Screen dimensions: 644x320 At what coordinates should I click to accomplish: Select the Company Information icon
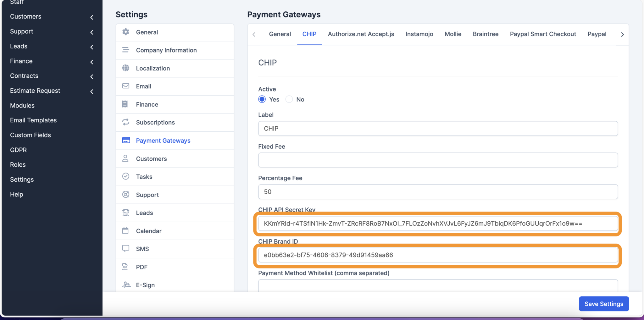pyautogui.click(x=125, y=50)
